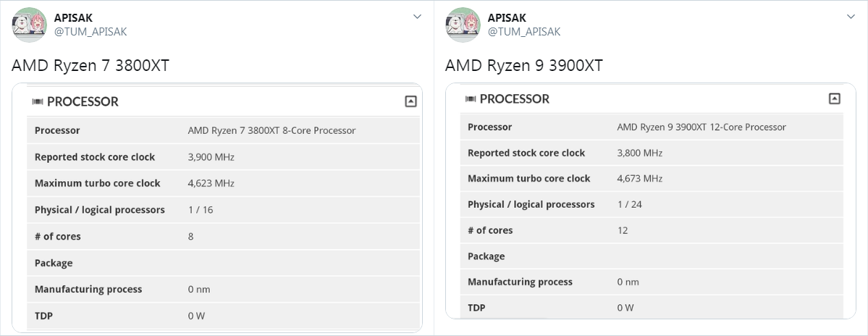This screenshot has width=868, height=336.
Task: Open the Ryzen 9 3900XT embedded image
Action: pos(650,201)
